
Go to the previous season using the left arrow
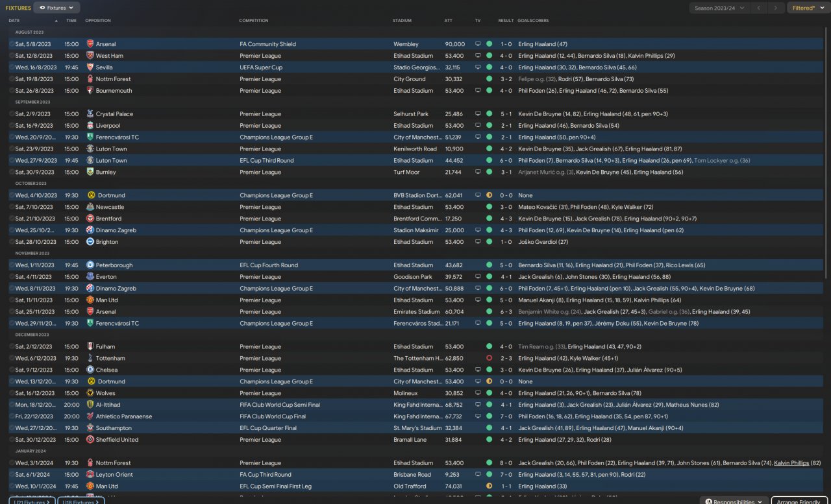tap(758, 8)
